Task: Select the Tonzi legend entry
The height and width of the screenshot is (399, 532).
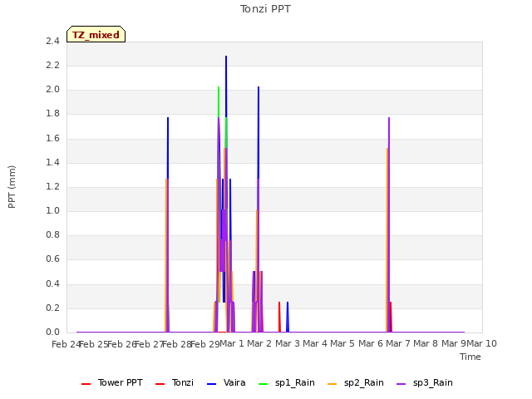Action: tap(175, 382)
